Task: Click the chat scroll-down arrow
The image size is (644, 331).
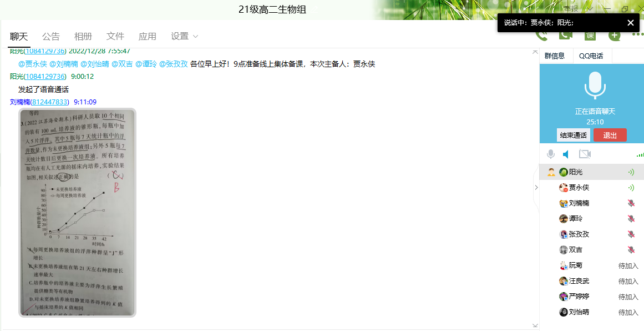Action: 535,325
